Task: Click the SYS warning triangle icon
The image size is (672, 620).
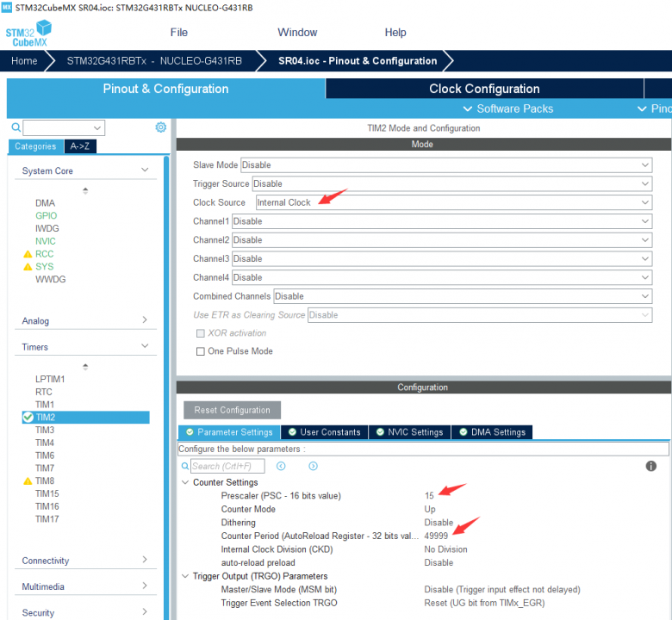Action: point(28,267)
